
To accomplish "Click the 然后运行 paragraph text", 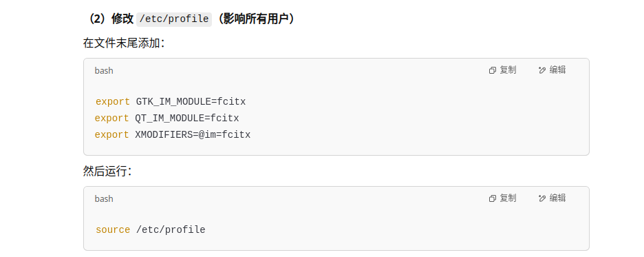I will pos(107,172).
